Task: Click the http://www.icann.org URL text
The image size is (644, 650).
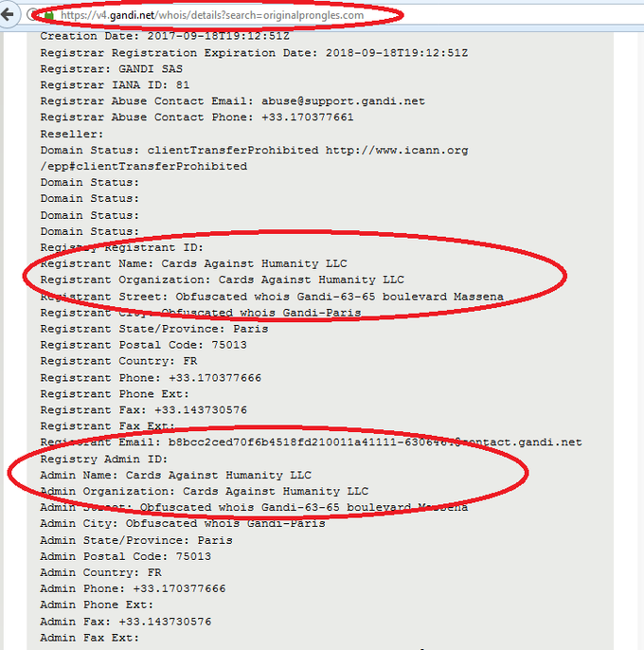Action: pos(397,150)
